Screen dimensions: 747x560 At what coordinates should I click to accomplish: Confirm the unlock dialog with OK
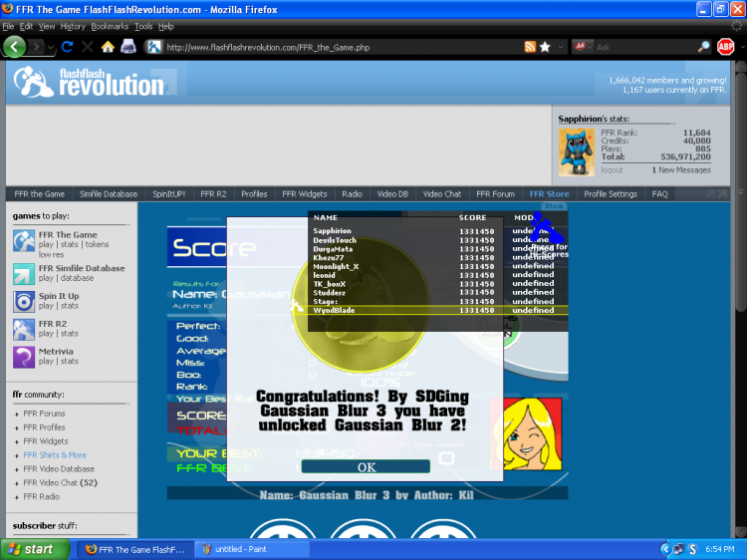[366, 466]
